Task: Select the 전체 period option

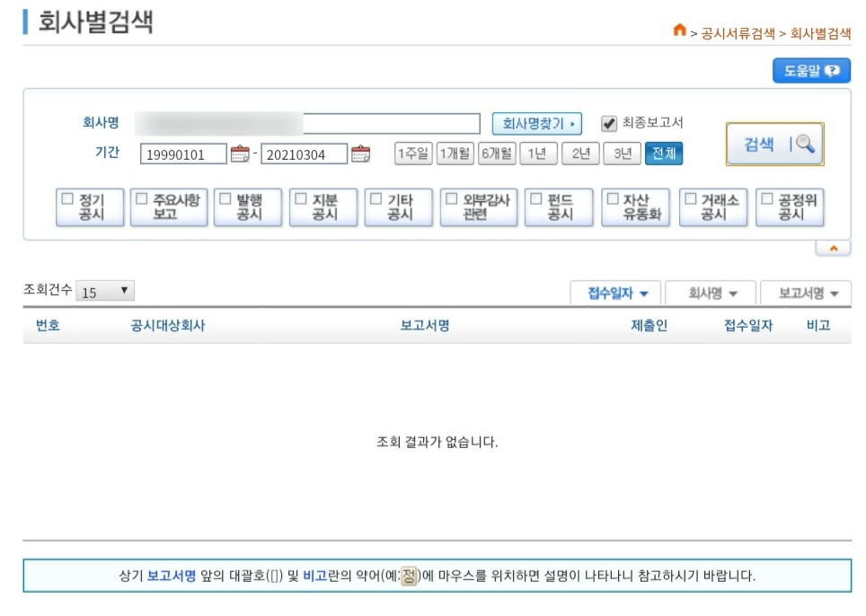Action: (664, 154)
